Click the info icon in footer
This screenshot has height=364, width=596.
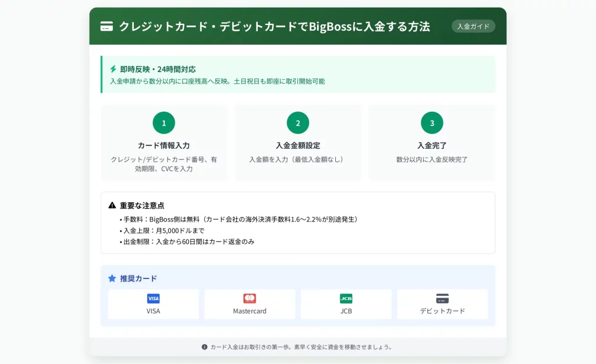[204, 347]
